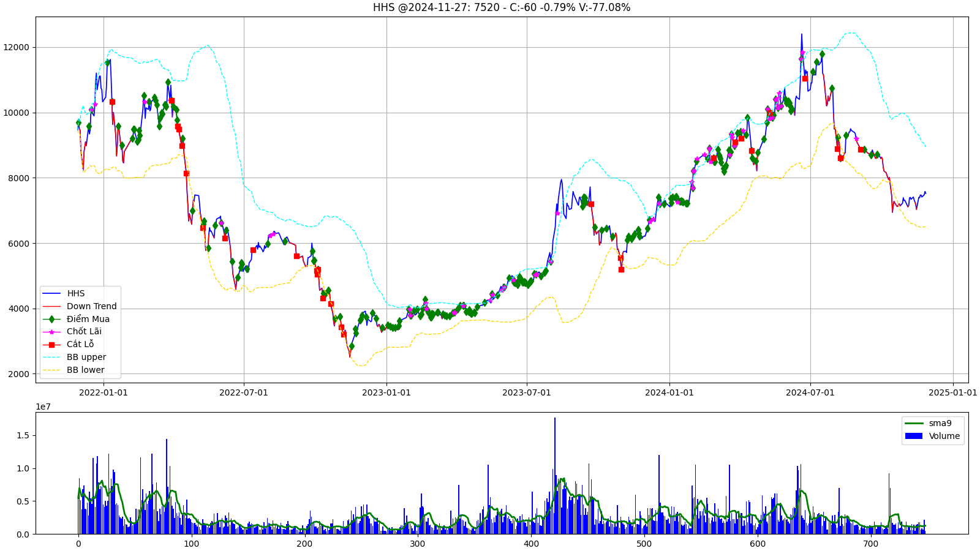Screen dimensions: 980x551
Task: Click the tallest volume bar near index 420
Action: [555, 476]
